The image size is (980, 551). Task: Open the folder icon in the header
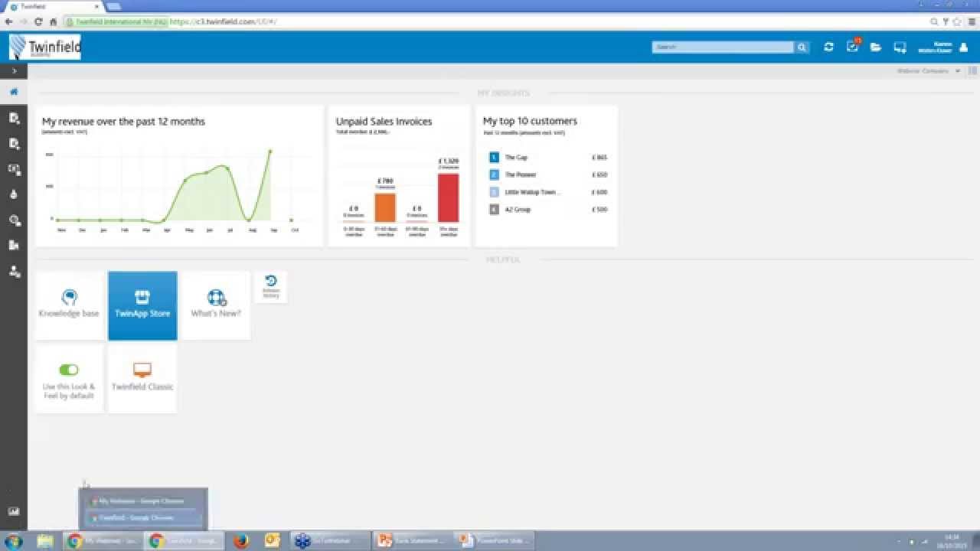876,47
